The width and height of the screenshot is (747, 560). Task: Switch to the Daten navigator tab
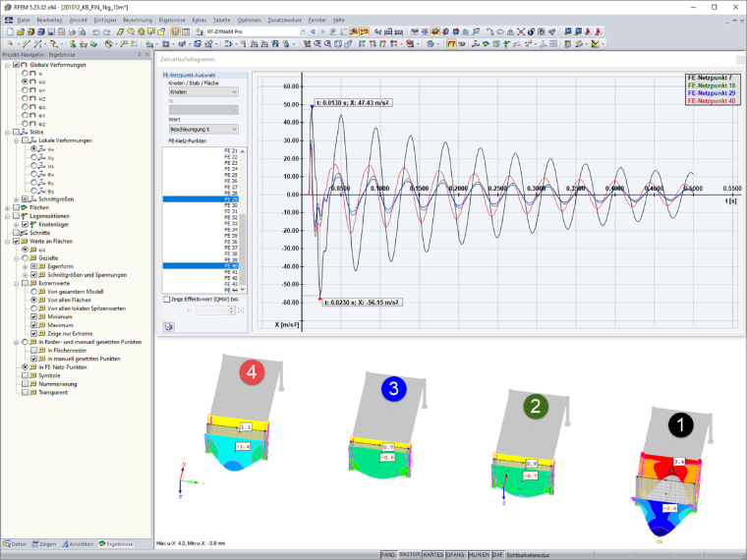15,544
